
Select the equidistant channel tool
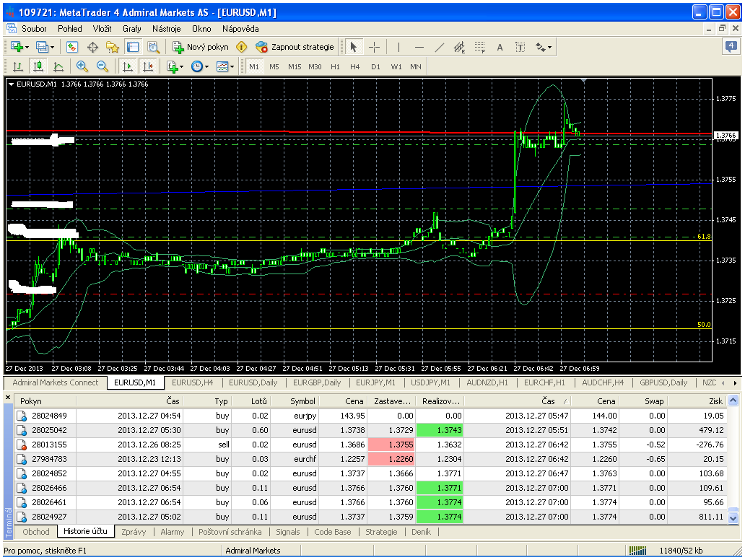[459, 47]
